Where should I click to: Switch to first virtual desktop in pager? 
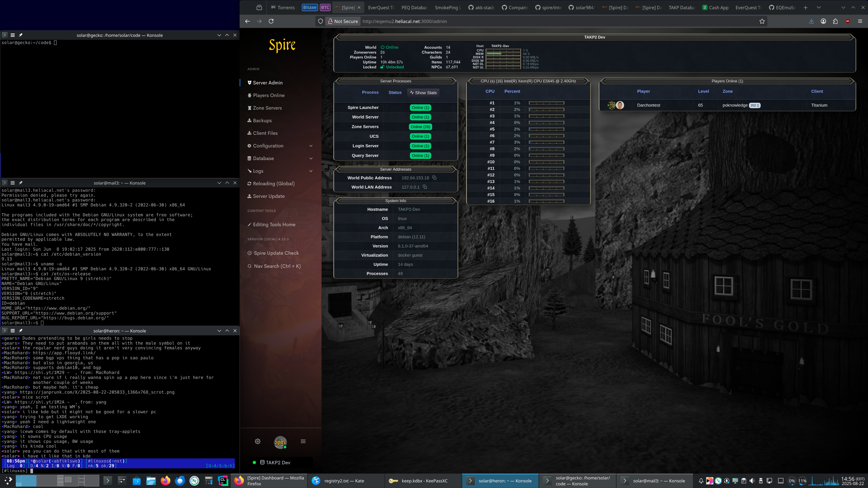point(26,481)
